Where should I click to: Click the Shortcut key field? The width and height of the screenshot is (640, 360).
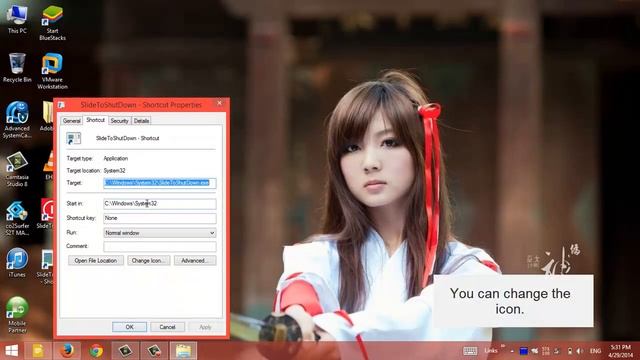tap(160, 218)
